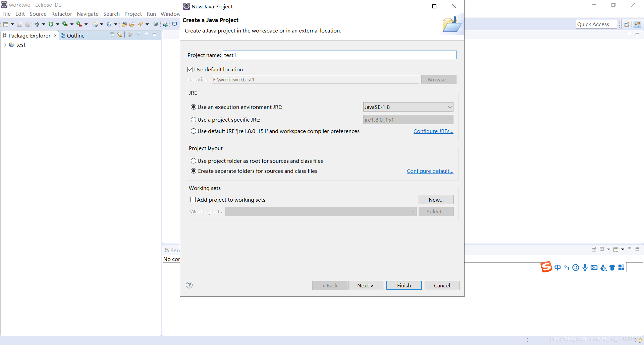Click the green Run icon
Screen dimensions: 644x345
(x=51, y=24)
